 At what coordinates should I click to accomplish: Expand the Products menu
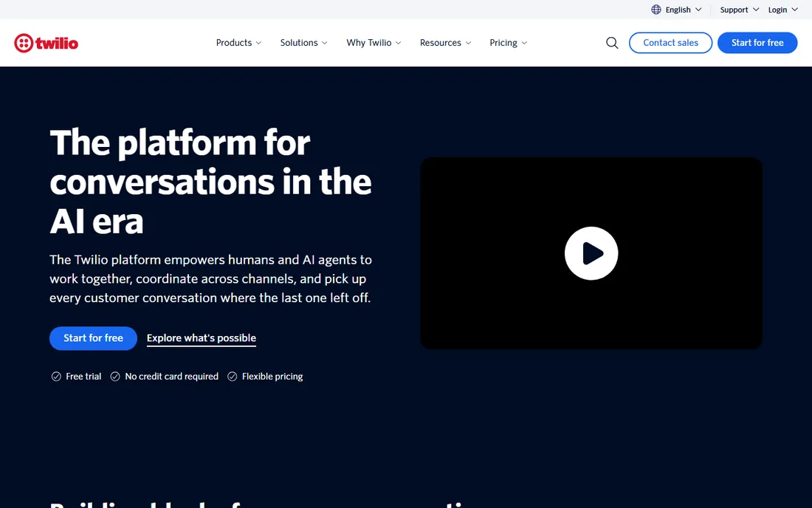pos(238,43)
